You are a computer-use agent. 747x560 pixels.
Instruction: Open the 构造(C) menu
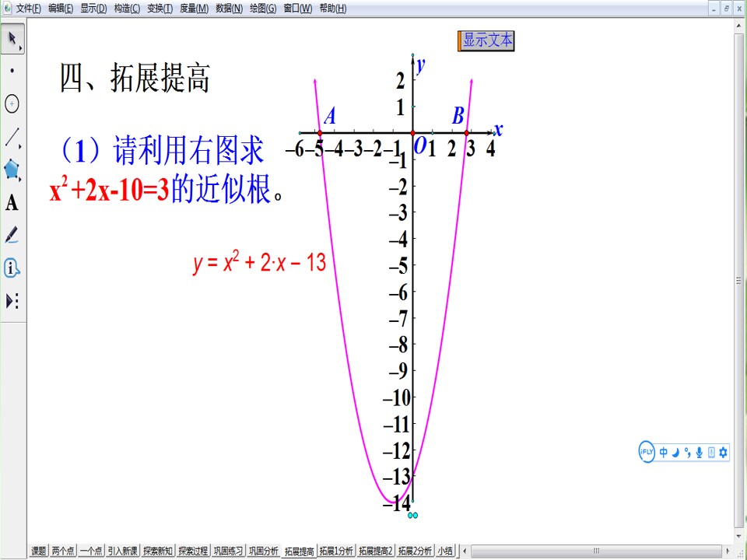tap(127, 8)
